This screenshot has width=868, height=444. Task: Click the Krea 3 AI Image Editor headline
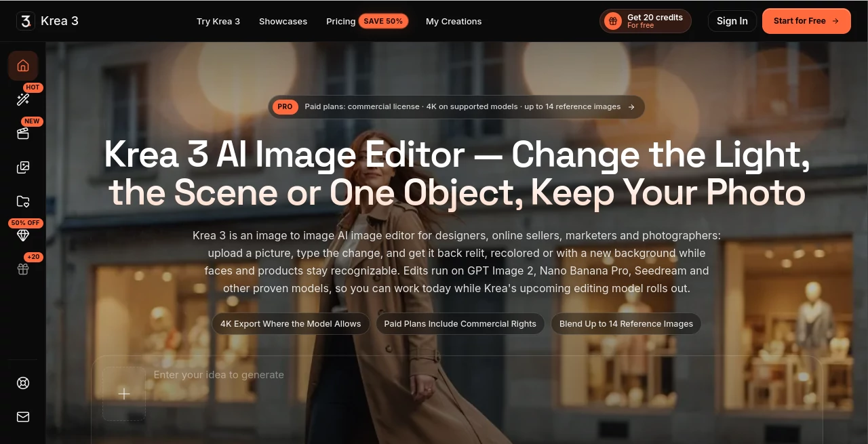pos(457,174)
